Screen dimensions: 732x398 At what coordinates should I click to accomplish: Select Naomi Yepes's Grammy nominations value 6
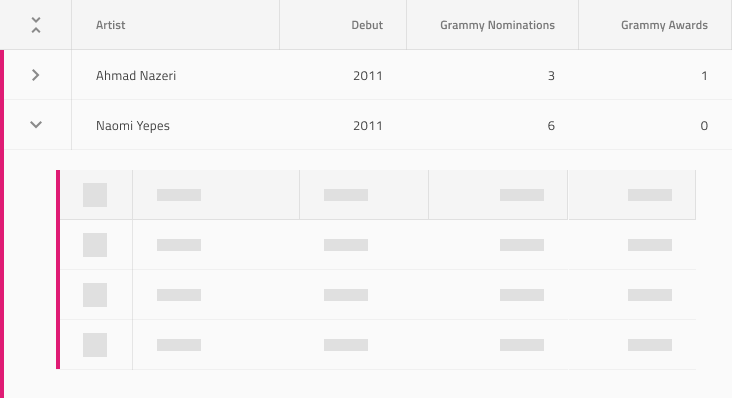click(x=551, y=126)
